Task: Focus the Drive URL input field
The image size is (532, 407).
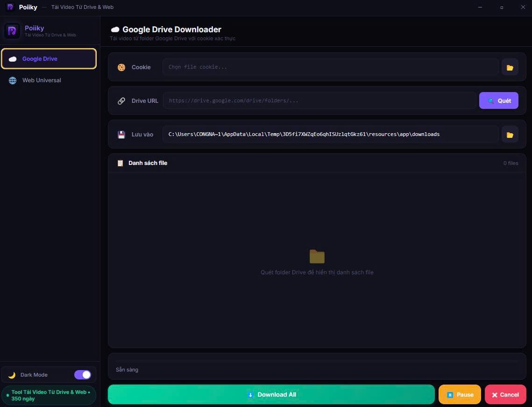Action: coord(319,100)
